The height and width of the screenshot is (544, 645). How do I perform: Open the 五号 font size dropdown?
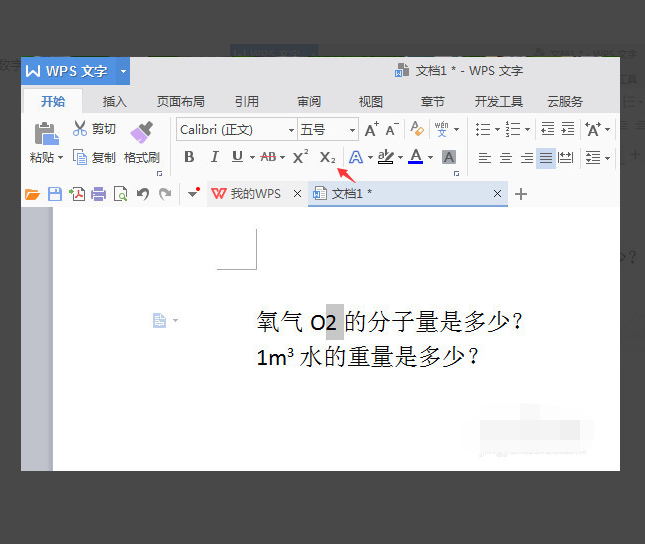[x=353, y=130]
